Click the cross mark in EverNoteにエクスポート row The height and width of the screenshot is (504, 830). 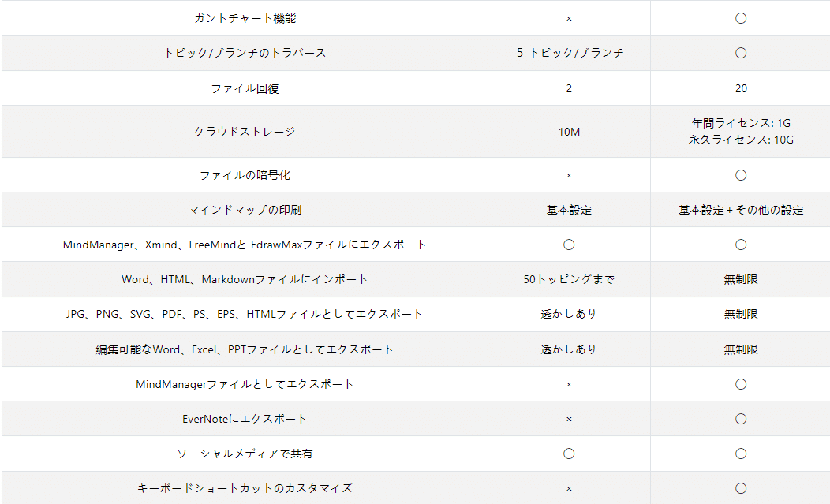pyautogui.click(x=569, y=419)
